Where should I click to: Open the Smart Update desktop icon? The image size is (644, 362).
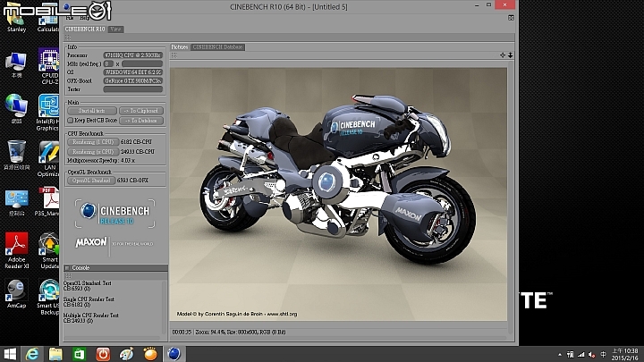pyautogui.click(x=49, y=250)
